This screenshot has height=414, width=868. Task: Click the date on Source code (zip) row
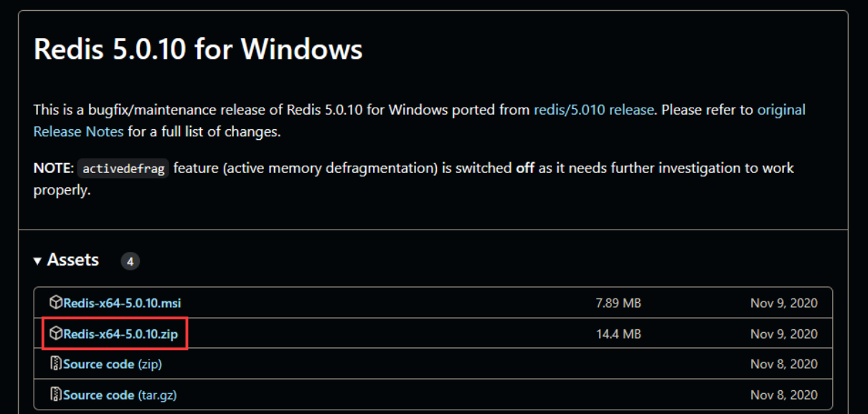coord(783,364)
